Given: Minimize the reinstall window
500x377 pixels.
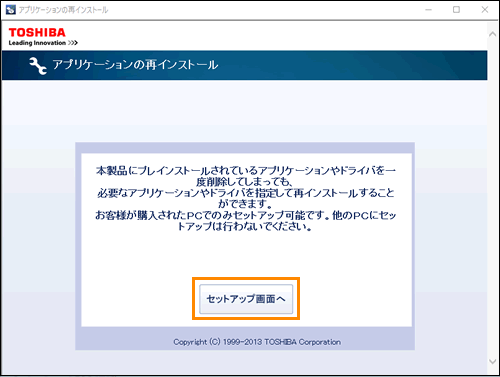Looking at the screenshot, I should tap(428, 10).
